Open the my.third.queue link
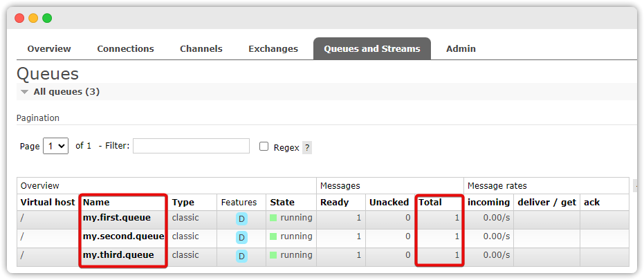 (118, 255)
